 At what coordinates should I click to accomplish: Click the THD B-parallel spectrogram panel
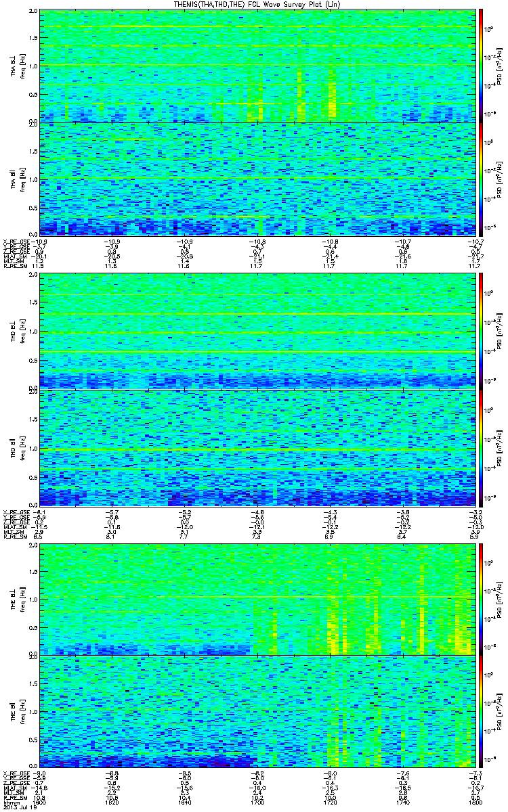tap(258, 447)
